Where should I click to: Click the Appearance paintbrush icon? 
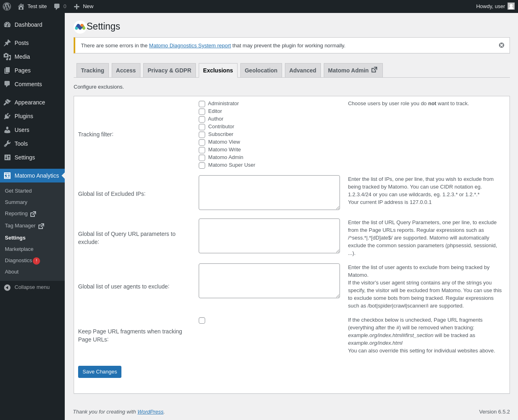7,102
